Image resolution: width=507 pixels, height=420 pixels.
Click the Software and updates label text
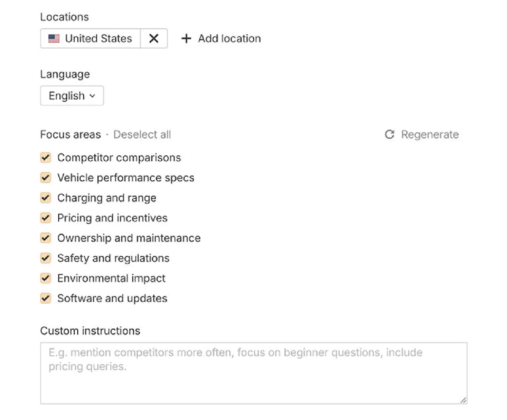(x=112, y=298)
